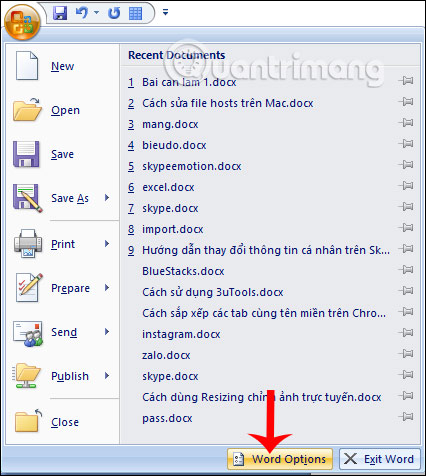Toggle the pin for pass.docx

[406, 417]
